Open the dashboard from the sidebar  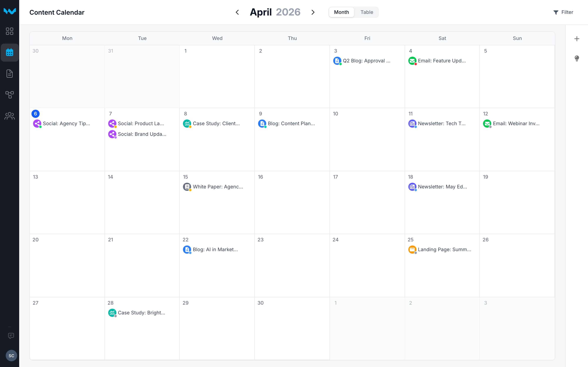(10, 31)
